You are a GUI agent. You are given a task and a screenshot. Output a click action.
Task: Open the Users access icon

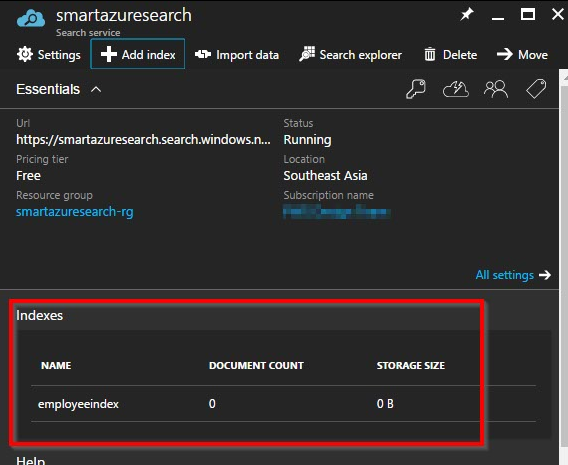496,89
